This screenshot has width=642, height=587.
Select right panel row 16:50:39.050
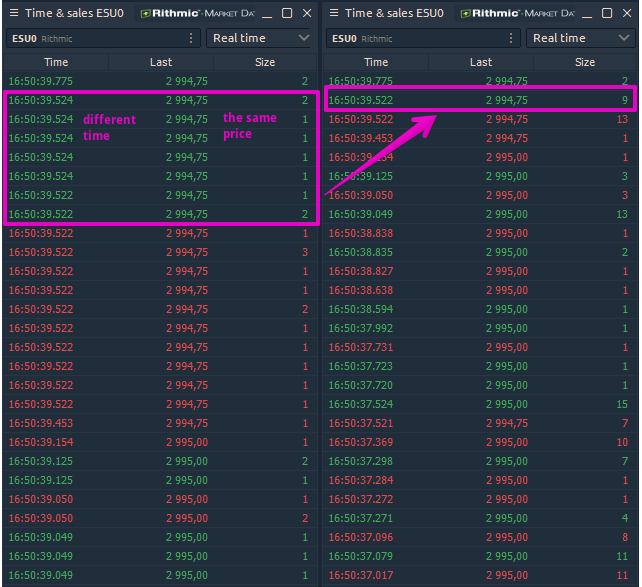coord(481,195)
